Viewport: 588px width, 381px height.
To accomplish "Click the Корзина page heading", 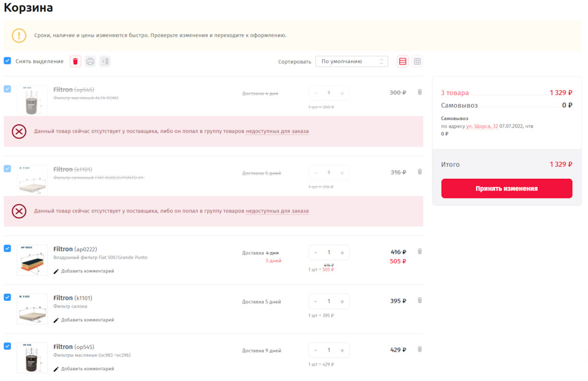I will coord(28,7).
